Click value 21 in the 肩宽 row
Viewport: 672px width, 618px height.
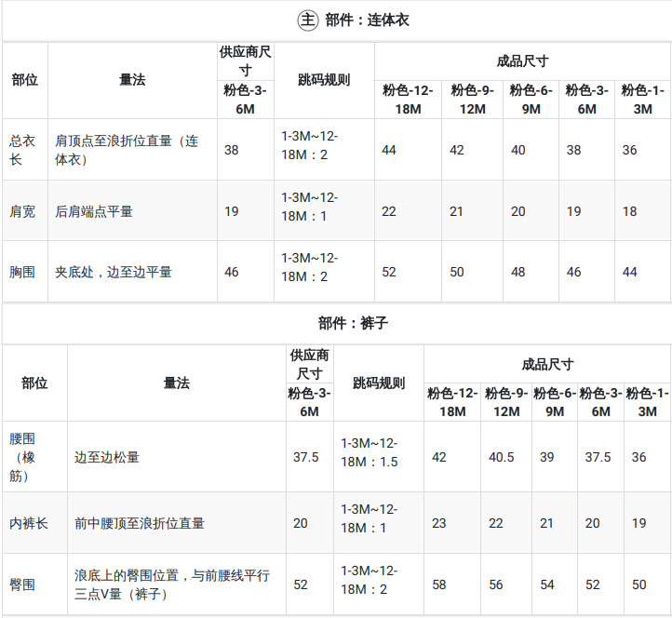point(456,211)
